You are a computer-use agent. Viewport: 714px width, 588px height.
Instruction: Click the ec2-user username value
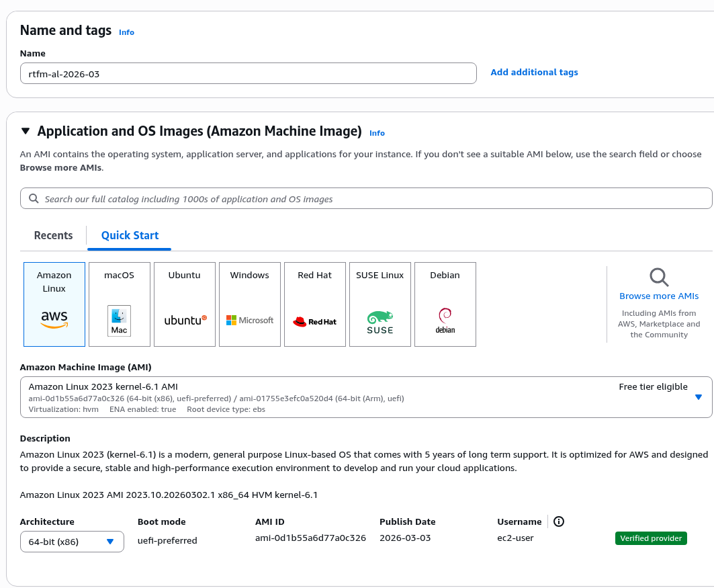[x=515, y=538]
